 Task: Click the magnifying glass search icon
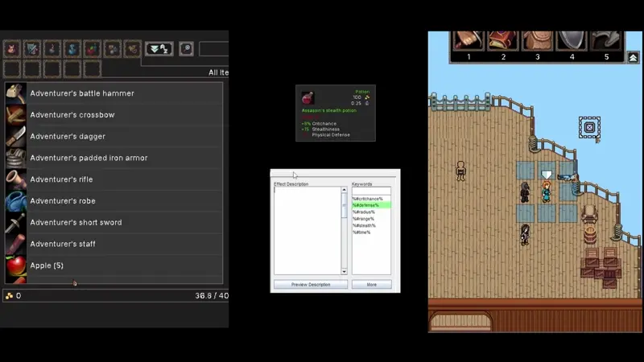coord(186,49)
